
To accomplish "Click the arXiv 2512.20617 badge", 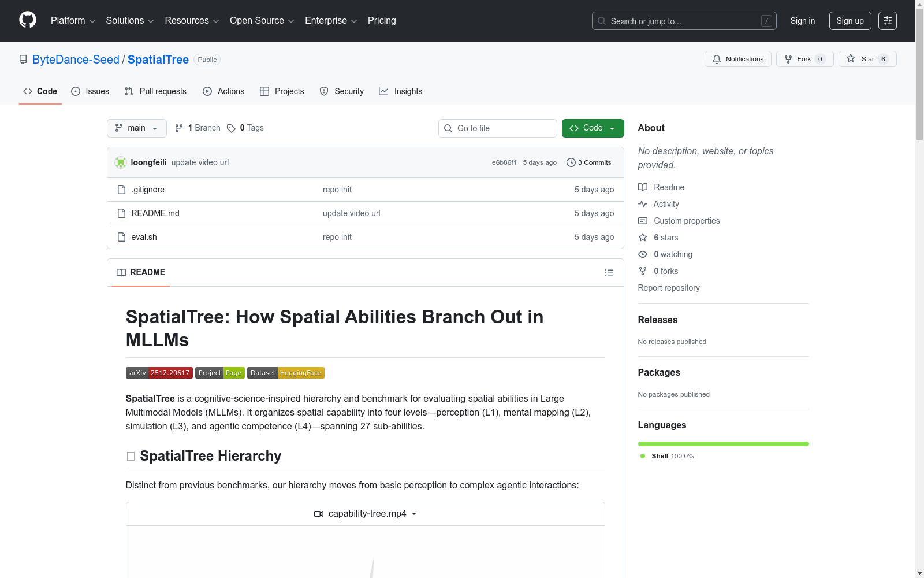I will click(x=159, y=373).
